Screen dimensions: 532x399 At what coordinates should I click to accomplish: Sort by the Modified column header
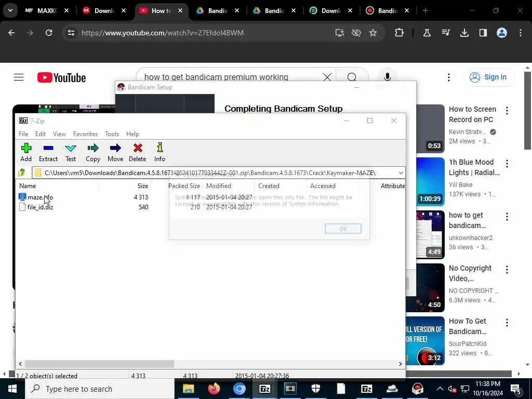point(219,186)
